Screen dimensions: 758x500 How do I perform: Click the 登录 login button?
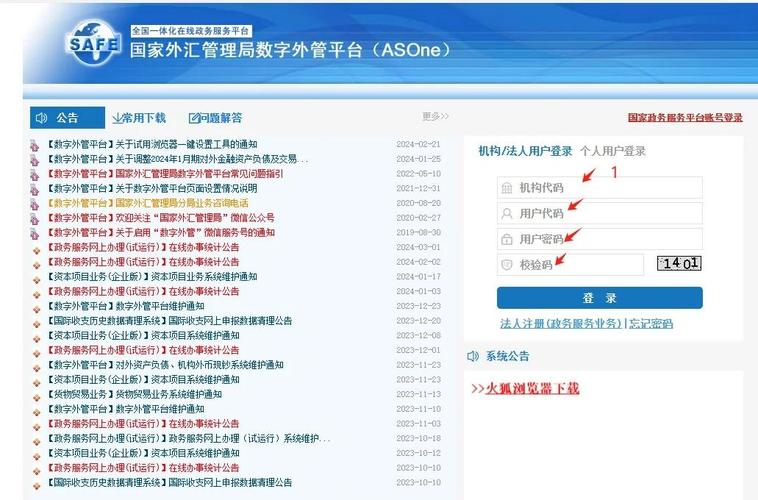point(599,298)
